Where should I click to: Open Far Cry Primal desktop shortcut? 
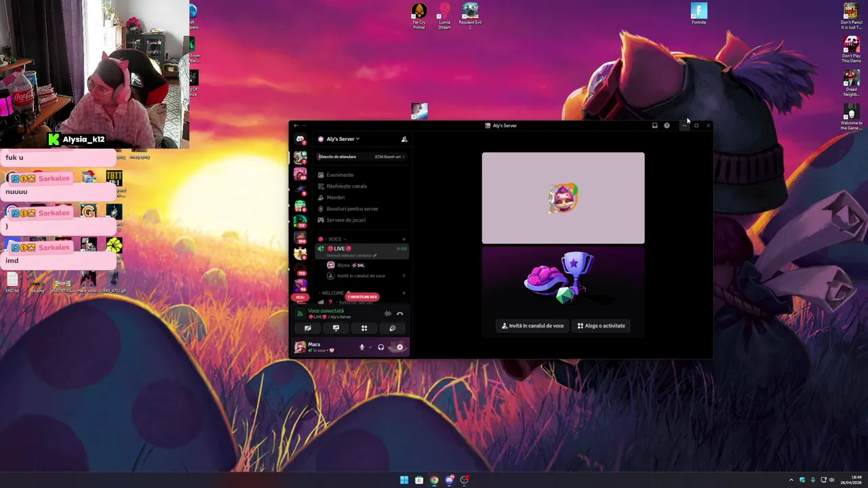pyautogui.click(x=419, y=16)
